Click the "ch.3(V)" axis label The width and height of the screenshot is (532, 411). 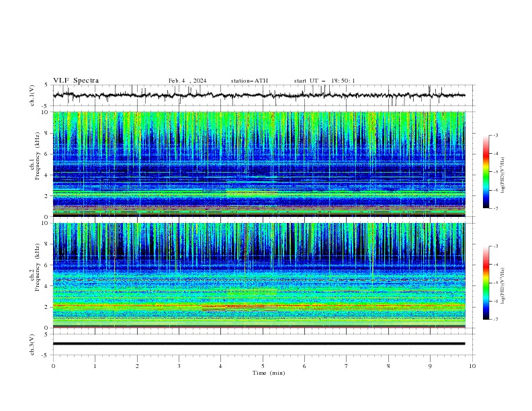pyautogui.click(x=32, y=345)
